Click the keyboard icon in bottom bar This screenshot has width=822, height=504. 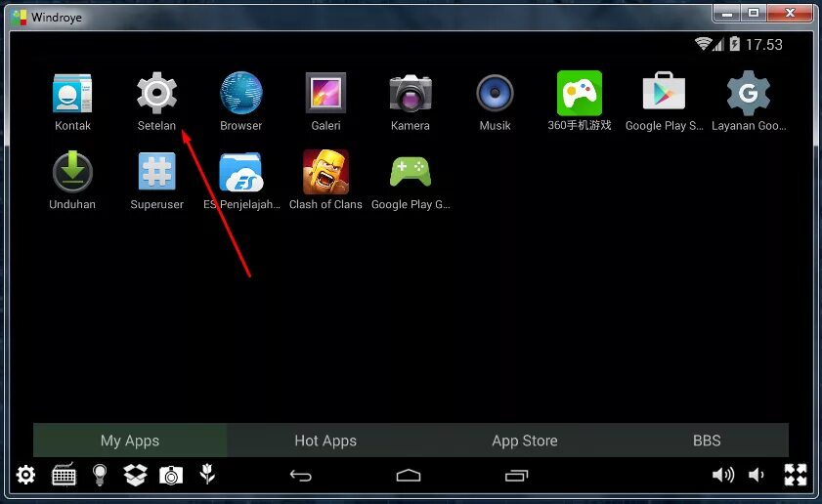point(64,475)
